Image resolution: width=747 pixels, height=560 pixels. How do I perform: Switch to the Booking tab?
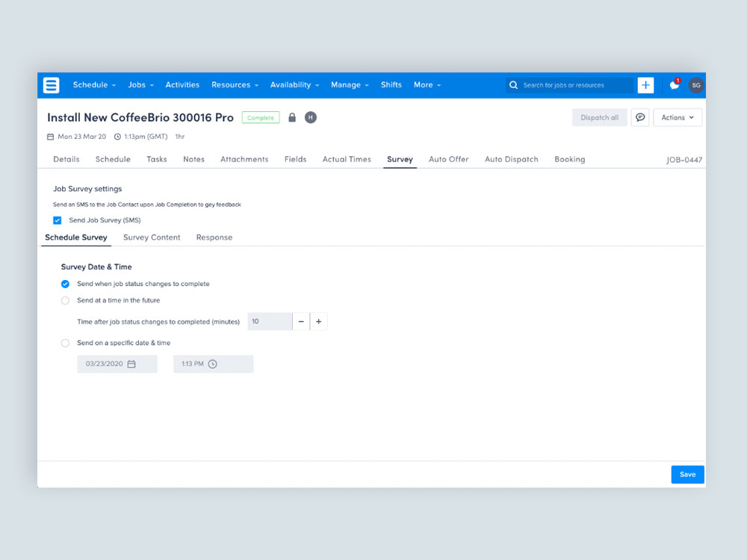[570, 159]
